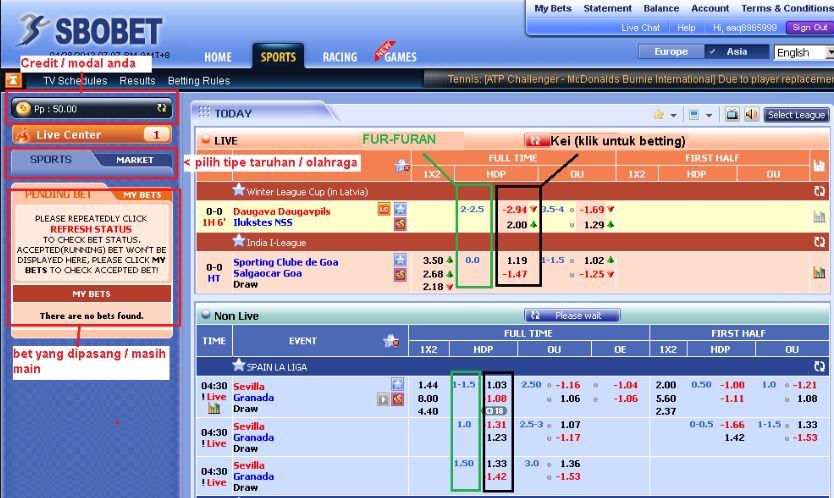Open Live Chat
The image size is (834, 498).
640,28
